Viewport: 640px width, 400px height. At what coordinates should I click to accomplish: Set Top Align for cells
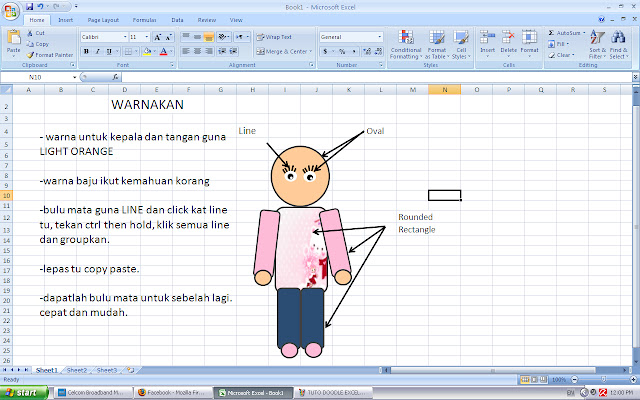(x=186, y=37)
